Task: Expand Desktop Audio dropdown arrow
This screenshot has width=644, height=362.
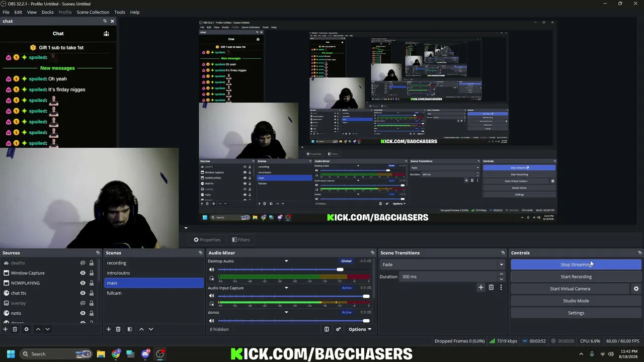Action: coord(286,261)
